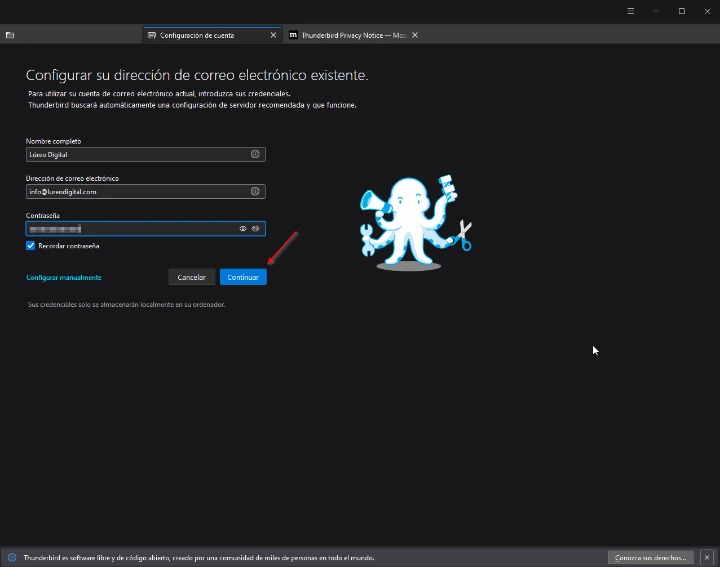Image resolution: width=720 pixels, height=567 pixels.
Task: Click the info icon in the email address field
Action: click(255, 191)
